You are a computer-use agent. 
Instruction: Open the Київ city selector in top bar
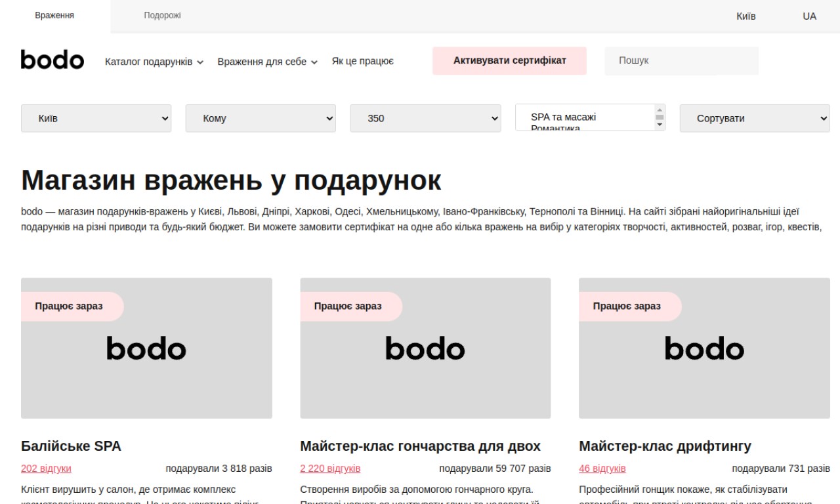click(746, 16)
